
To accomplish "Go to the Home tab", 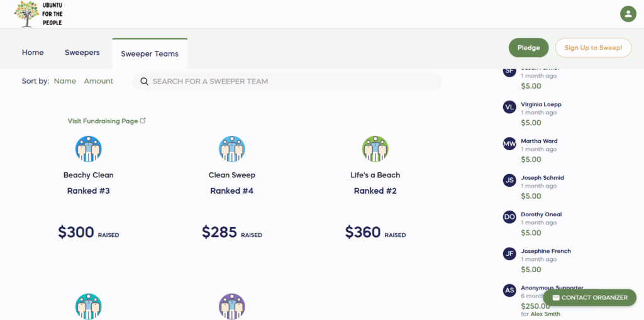I will pos(33,53).
